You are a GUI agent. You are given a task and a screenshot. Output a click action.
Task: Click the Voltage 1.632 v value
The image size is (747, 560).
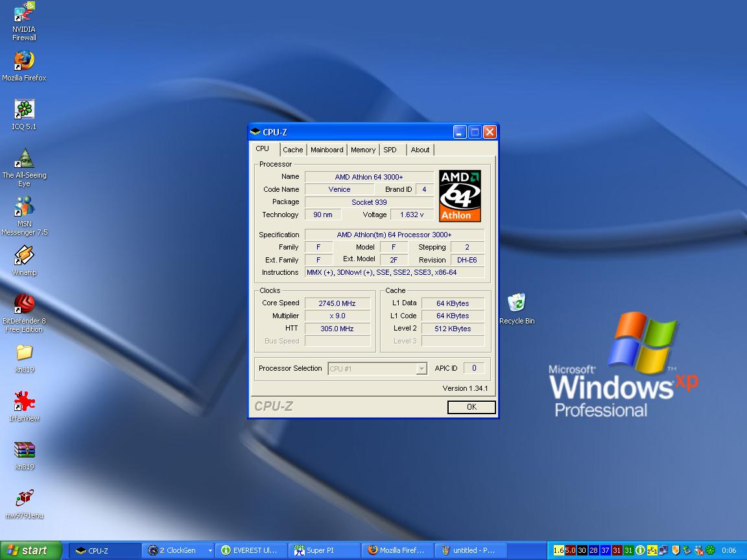(x=412, y=215)
